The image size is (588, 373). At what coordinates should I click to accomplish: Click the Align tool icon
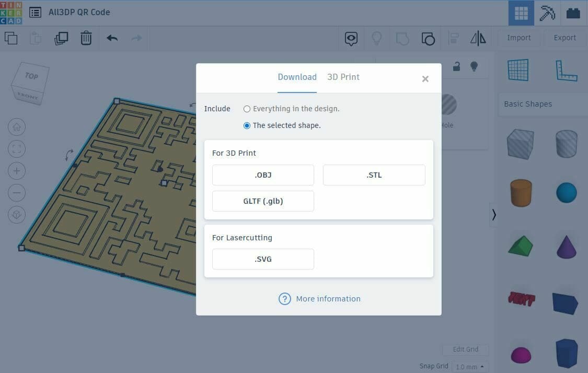click(x=453, y=38)
